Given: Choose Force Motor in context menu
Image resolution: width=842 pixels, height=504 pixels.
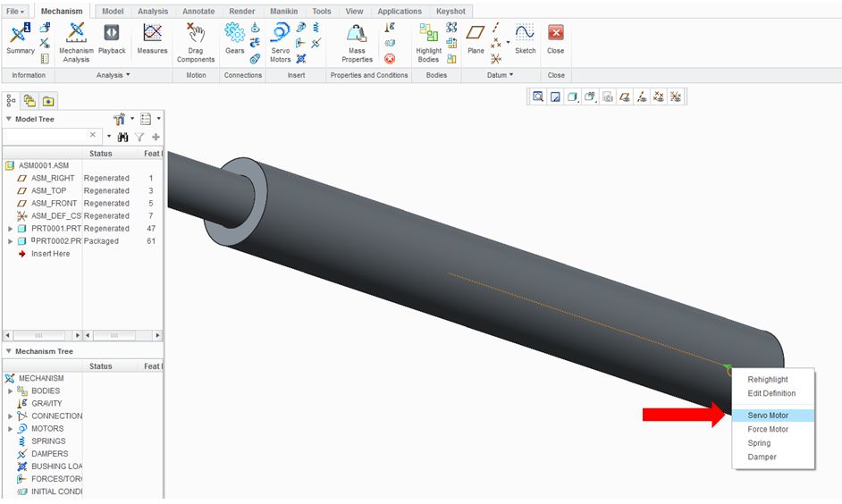Looking at the screenshot, I should [773, 430].
